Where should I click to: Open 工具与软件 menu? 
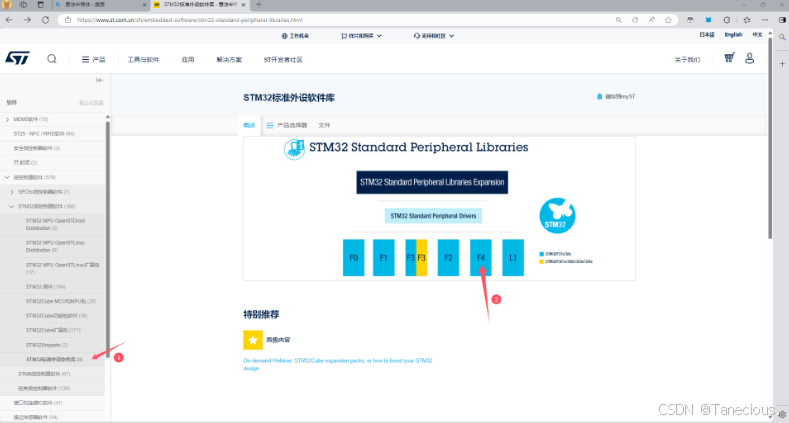(x=143, y=59)
